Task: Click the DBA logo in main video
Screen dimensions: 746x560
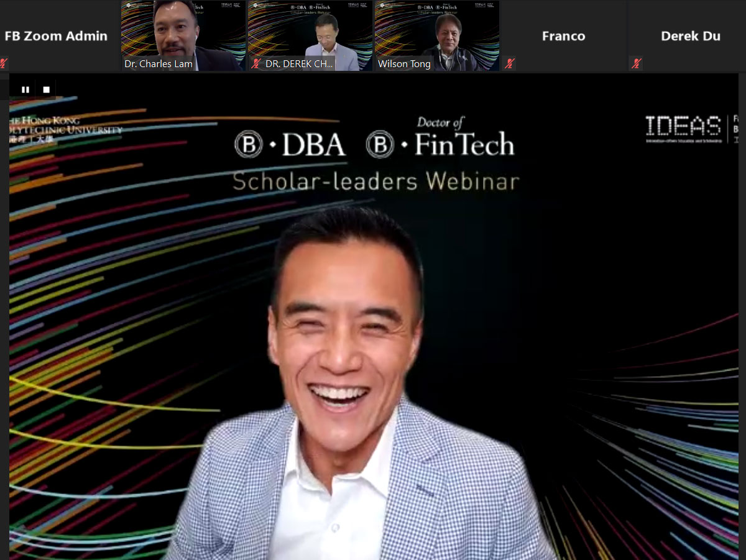Action: click(x=290, y=145)
